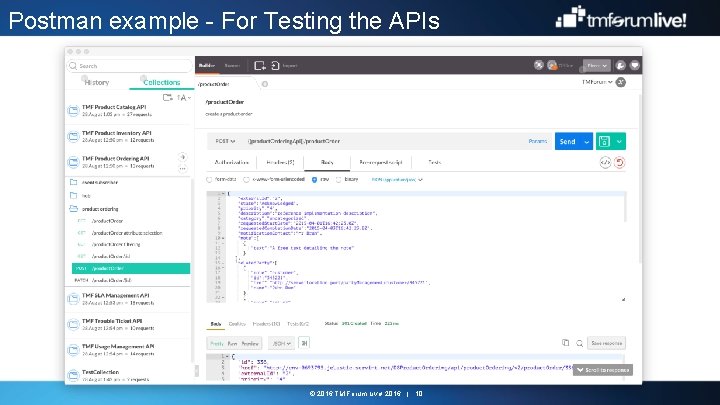Viewport: 720px width, 405px height.
Task: Open the Authorization tab
Action: pos(231,163)
